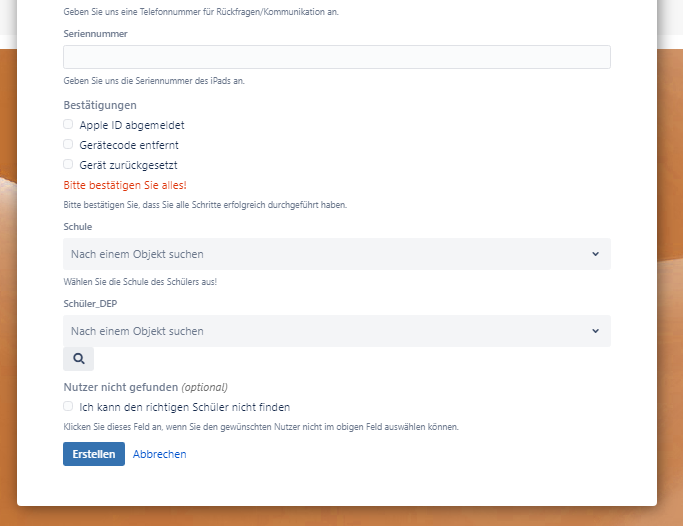Focus the Seriennummer input field
Screen dimensions: 683x526
[336, 57]
